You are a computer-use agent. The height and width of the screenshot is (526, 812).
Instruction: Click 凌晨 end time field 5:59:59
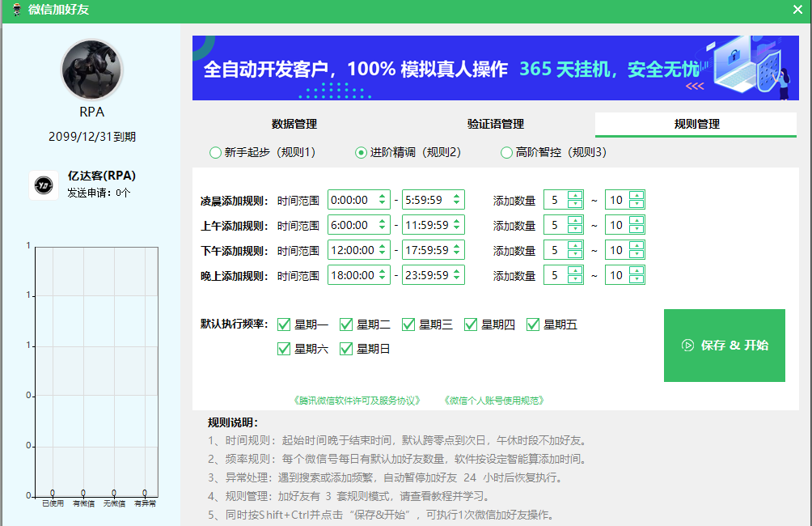[433, 200]
